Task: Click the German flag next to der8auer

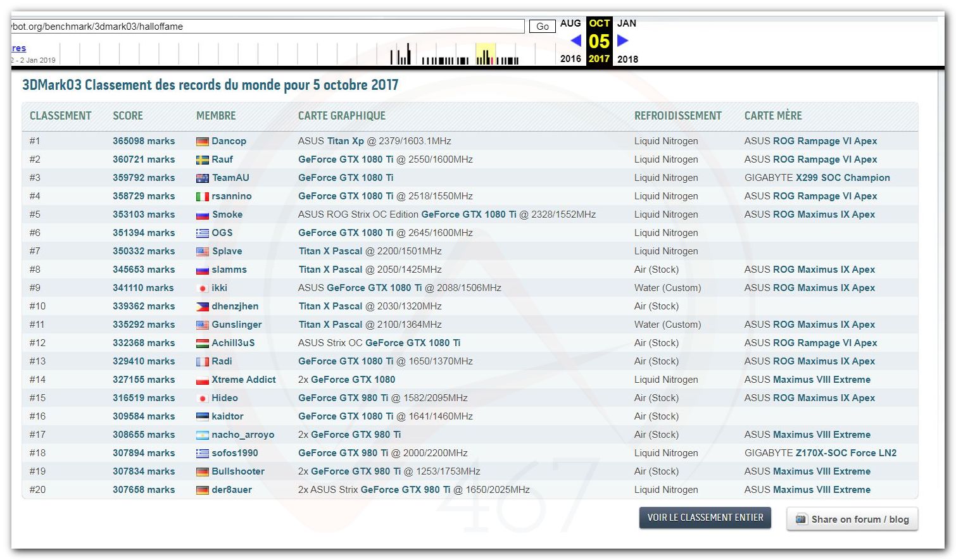Action: coord(203,490)
